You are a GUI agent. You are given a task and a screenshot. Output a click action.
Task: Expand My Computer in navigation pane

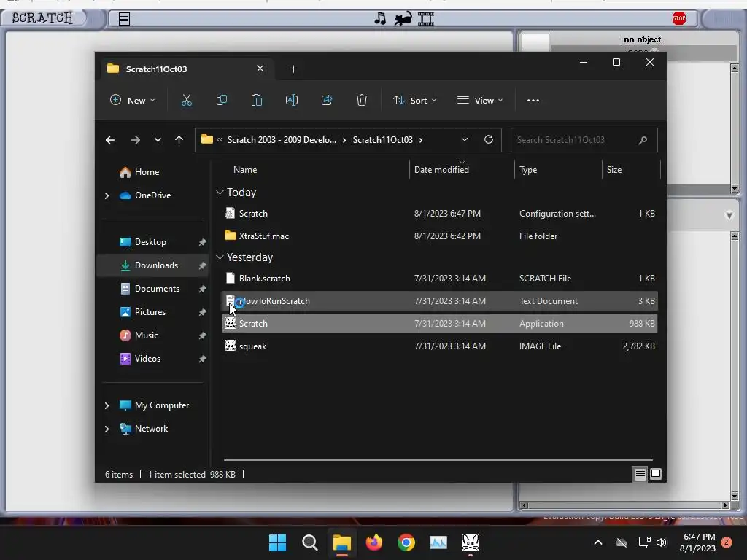(x=107, y=405)
